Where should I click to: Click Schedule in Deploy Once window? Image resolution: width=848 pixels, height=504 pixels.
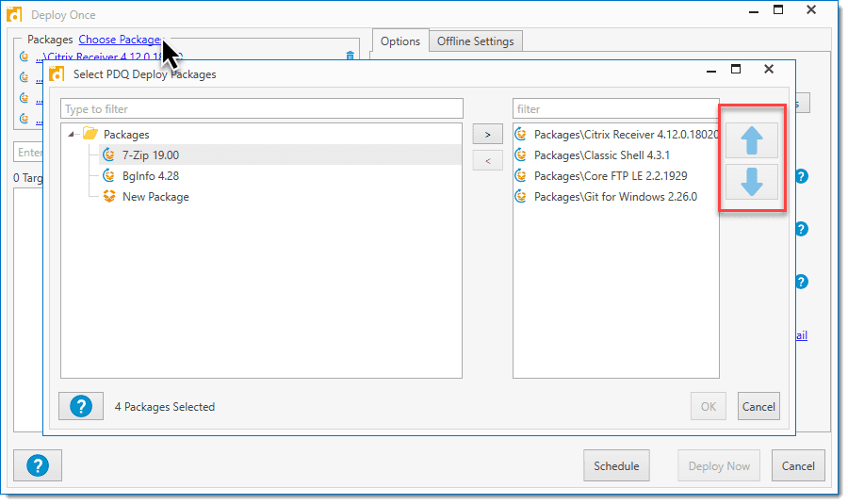click(616, 465)
